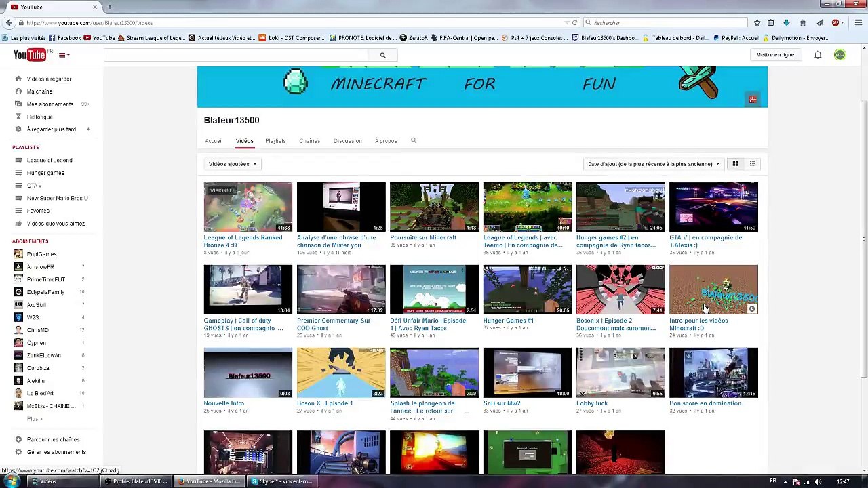868x488 pixels.
Task: Open a new browser tab with plus
Action: point(109,7)
